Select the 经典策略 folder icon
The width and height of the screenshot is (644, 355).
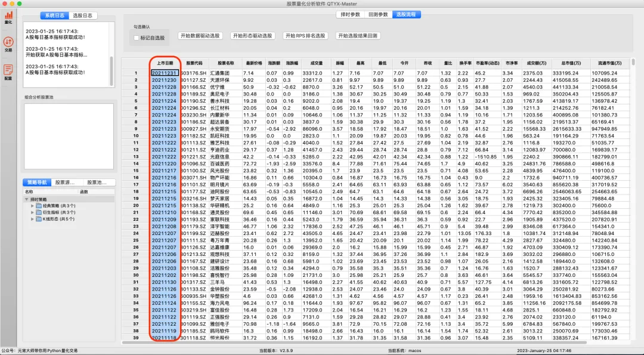coord(39,206)
